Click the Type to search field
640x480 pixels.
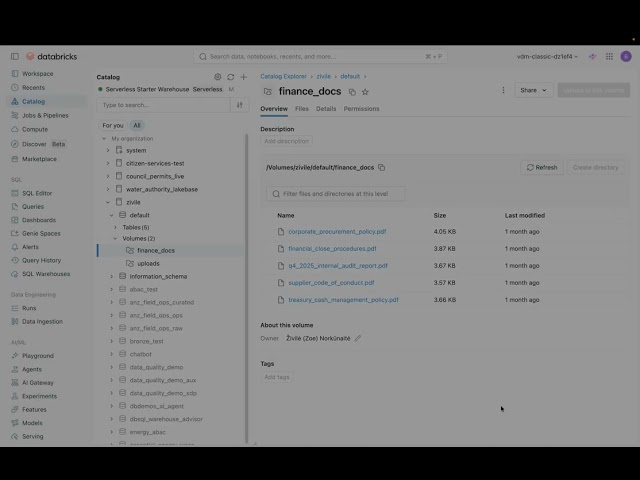163,105
